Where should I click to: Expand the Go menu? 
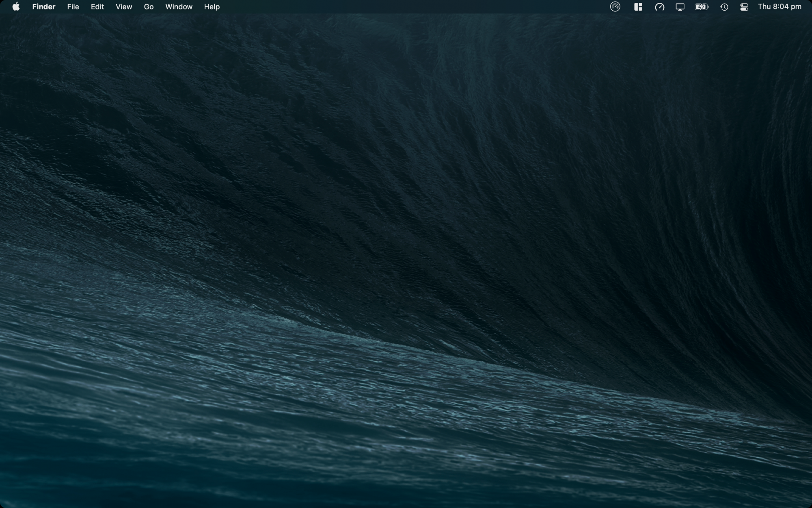click(149, 7)
